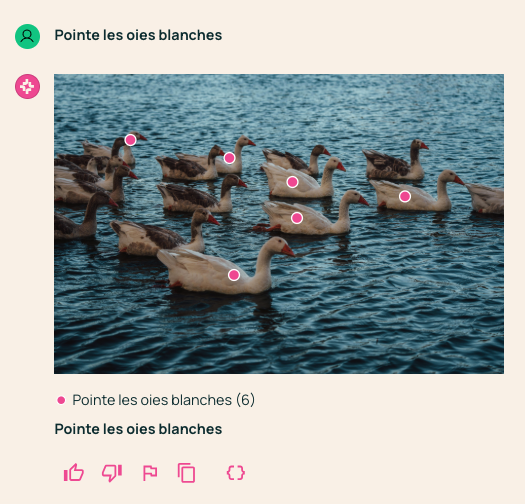Click the thumbs down icon
Image resolution: width=525 pixels, height=504 pixels.
[112, 473]
